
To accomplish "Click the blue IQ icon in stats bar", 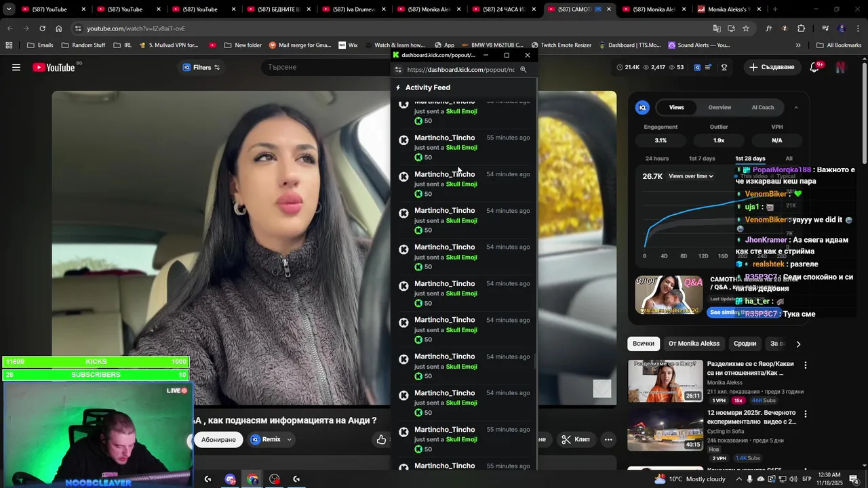I will (696, 67).
